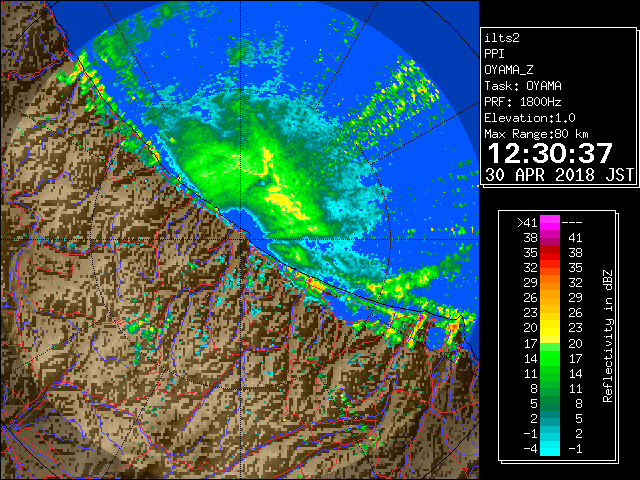
Task: Click the green legend swatch beside '11'
Action: click(x=550, y=373)
